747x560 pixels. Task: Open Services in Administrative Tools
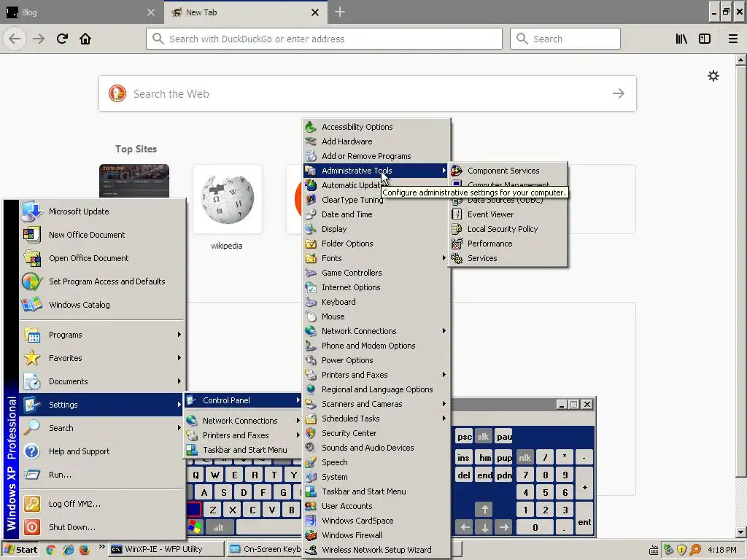(508, 258)
